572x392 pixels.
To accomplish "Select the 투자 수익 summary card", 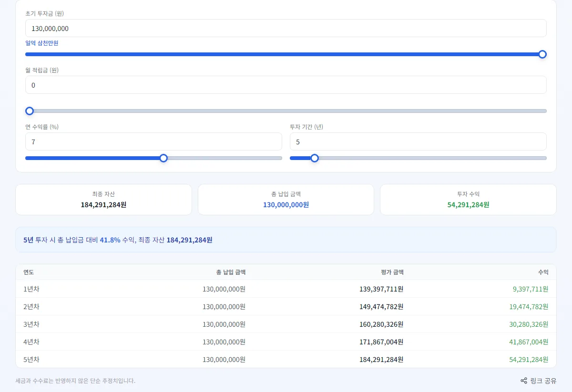I will click(x=468, y=200).
